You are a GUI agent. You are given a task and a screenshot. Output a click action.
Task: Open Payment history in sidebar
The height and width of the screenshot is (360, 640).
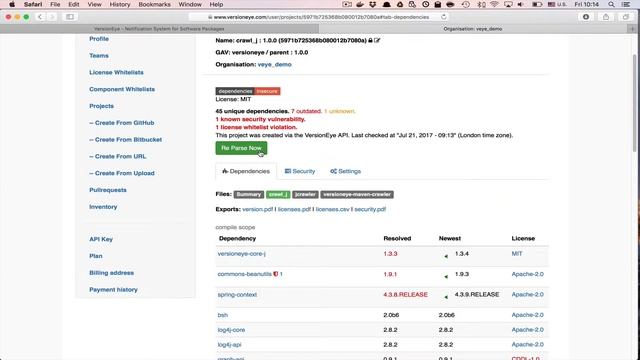pos(113,289)
